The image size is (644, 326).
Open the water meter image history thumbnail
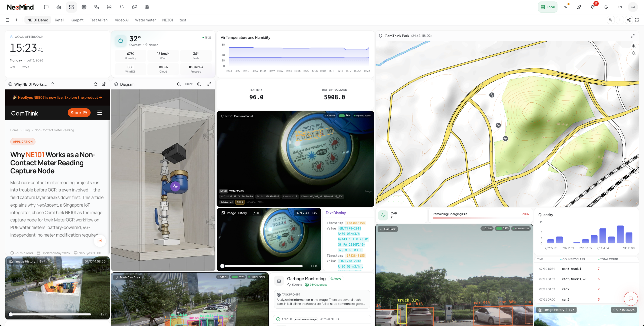[x=269, y=239]
